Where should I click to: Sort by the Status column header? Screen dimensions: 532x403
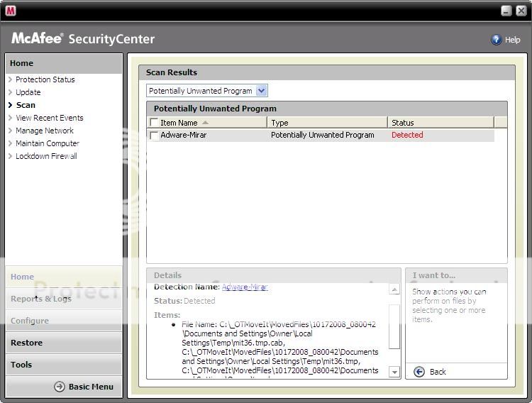click(440, 123)
